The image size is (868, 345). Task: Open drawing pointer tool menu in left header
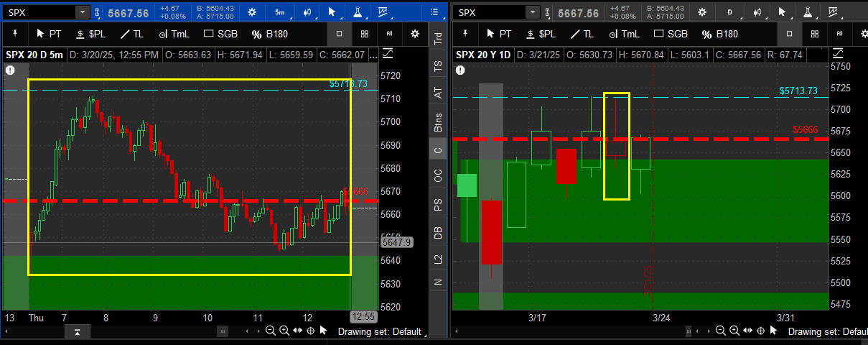pos(331,12)
